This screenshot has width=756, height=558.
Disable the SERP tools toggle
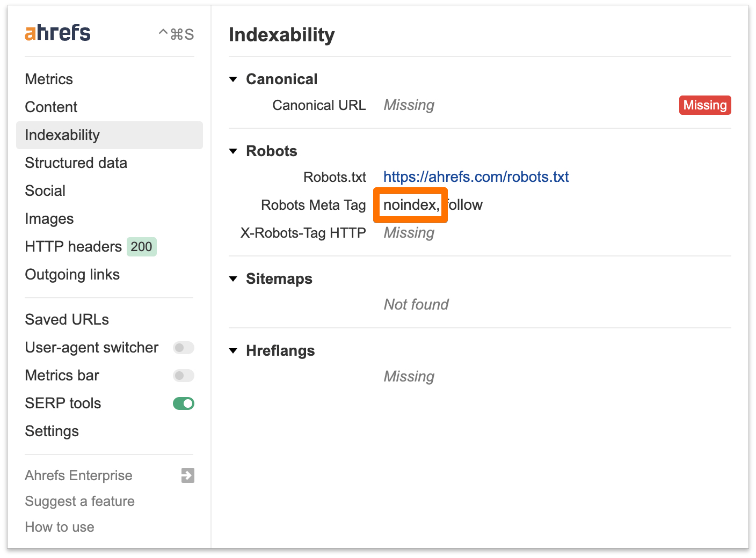(183, 403)
